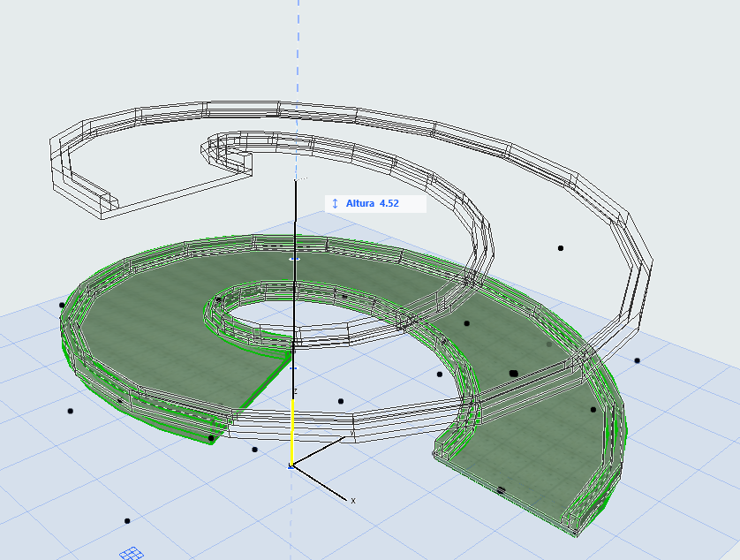Select the X axis label
740x560 pixels.
(x=353, y=501)
